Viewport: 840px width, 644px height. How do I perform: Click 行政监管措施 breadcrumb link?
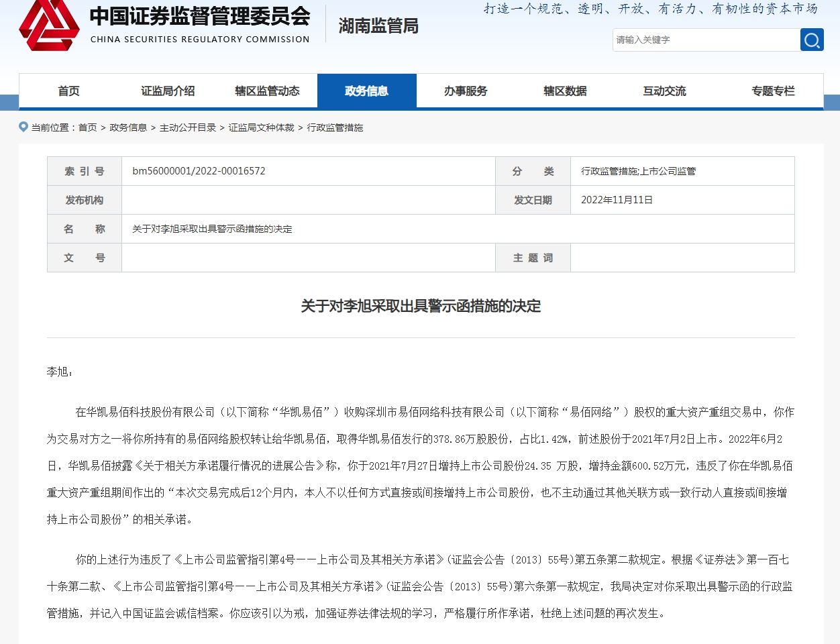click(335, 127)
